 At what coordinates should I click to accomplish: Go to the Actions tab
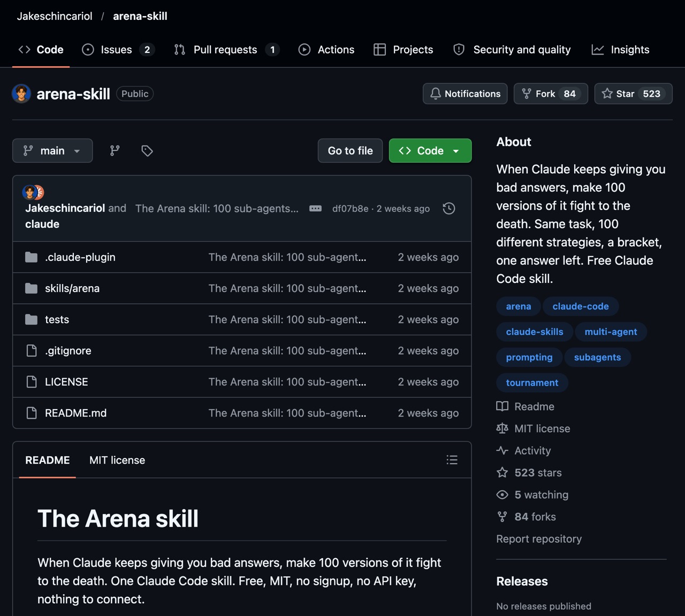pyautogui.click(x=326, y=50)
